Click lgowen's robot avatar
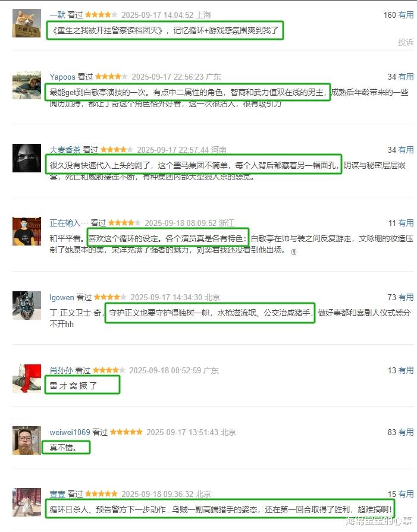 [x=27, y=306]
